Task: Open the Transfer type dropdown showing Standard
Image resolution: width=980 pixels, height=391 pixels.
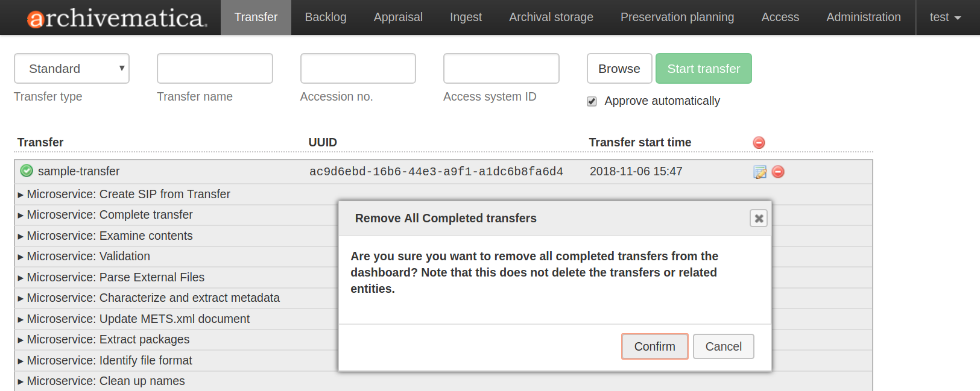Action: pos(71,68)
